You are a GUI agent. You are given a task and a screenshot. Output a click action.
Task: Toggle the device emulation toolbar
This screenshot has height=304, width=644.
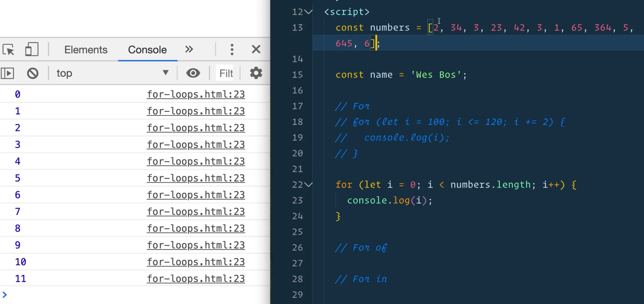click(x=32, y=49)
